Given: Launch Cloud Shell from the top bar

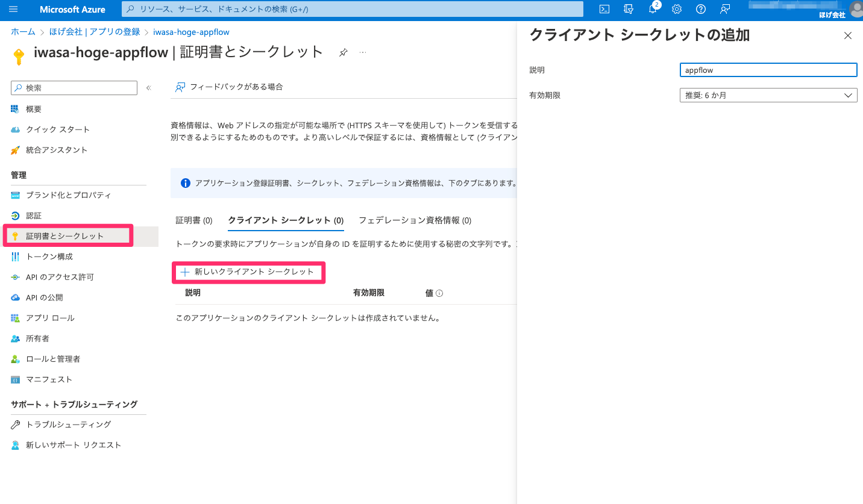Looking at the screenshot, I should (604, 9).
